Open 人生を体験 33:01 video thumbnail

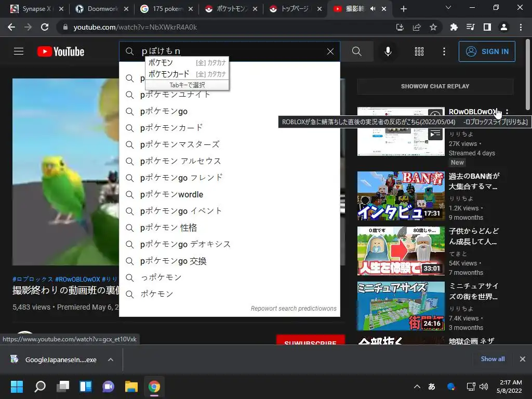pos(401,251)
